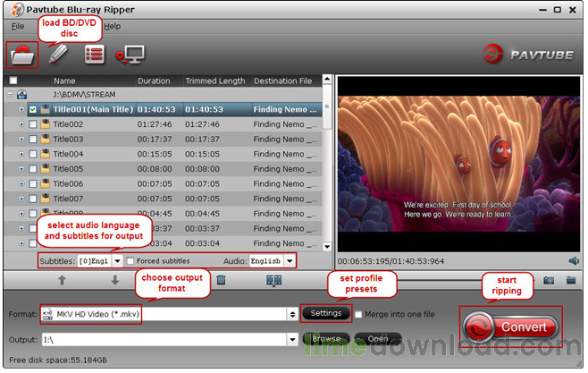The height and width of the screenshot is (373, 588).
Task: Click the Browse button
Action: (x=326, y=339)
